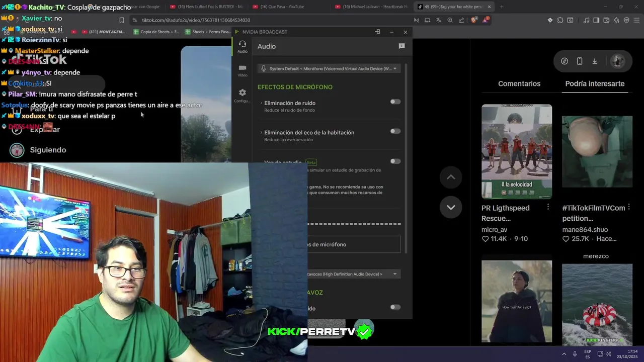Click the download icon in top pill

(x=595, y=61)
